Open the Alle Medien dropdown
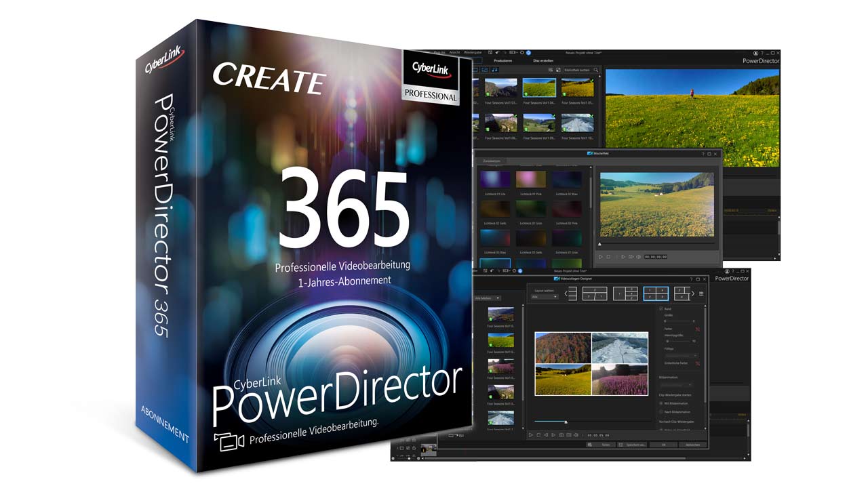The image size is (868, 488). coord(488,298)
